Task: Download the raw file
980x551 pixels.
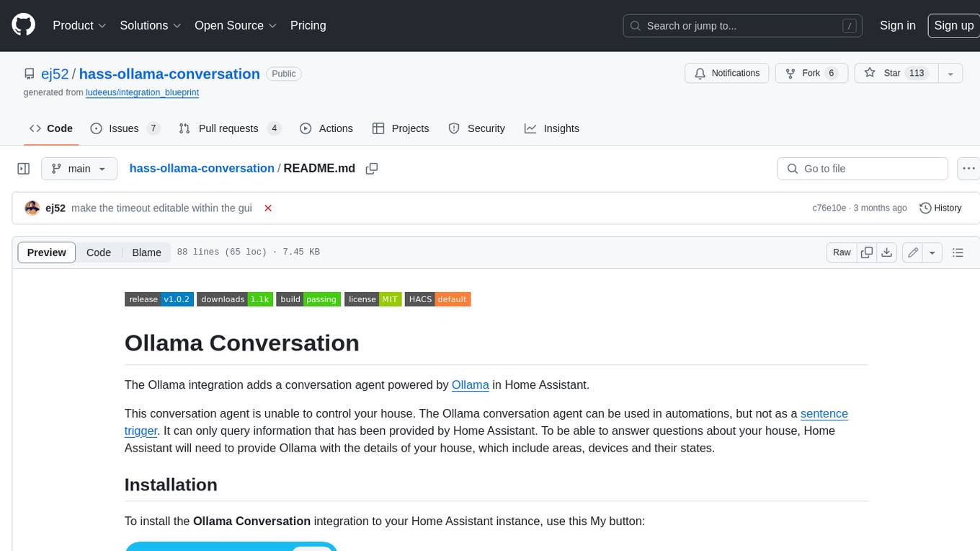Action: point(887,252)
